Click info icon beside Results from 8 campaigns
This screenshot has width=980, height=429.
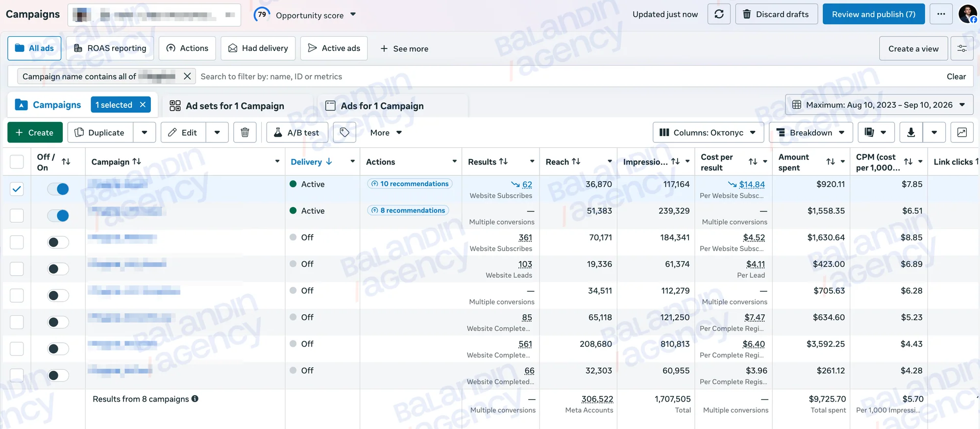coord(195,399)
